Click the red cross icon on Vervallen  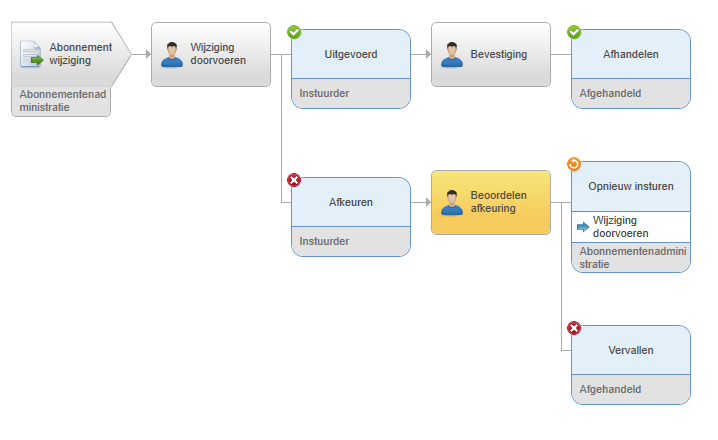coord(574,328)
